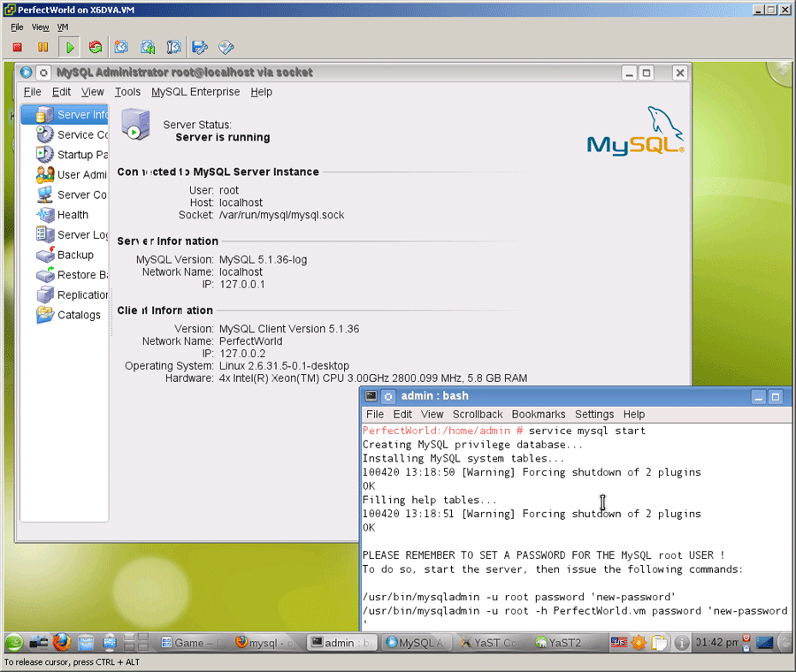Open Tools menu in MySQL Administrator
Screen dimensions: 796x672
point(127,92)
